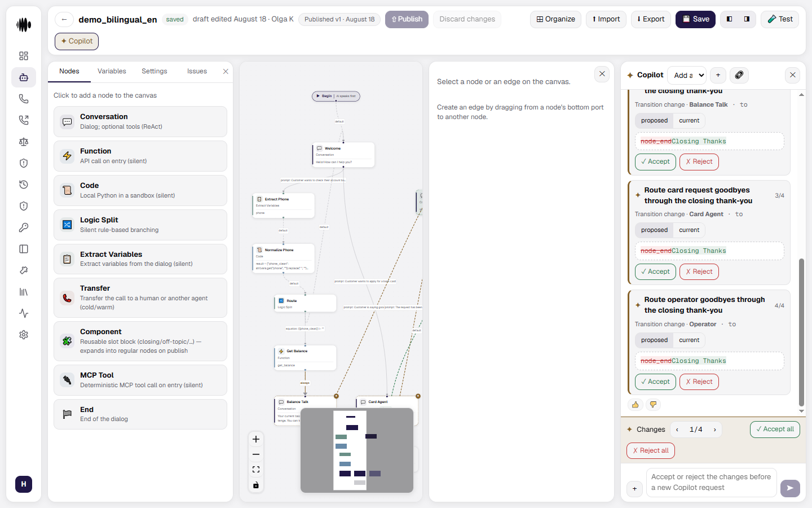
Task: Switch to the Issues tab
Action: [197, 71]
